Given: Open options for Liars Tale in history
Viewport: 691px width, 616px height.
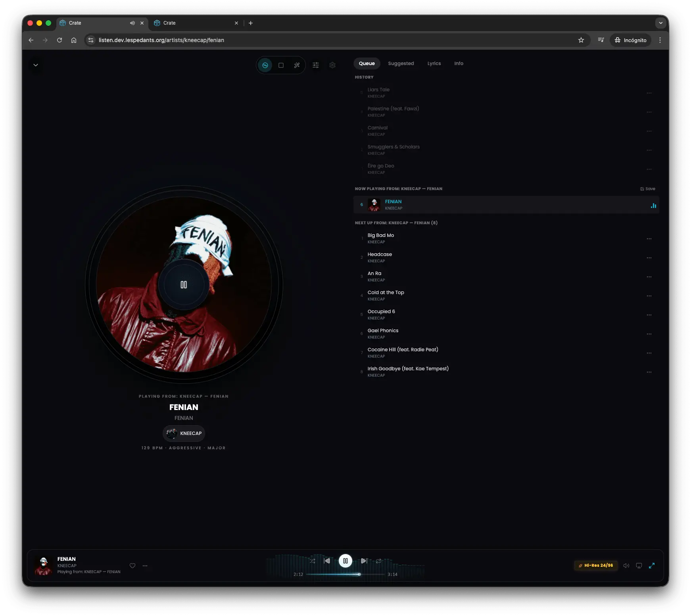Looking at the screenshot, I should [649, 93].
